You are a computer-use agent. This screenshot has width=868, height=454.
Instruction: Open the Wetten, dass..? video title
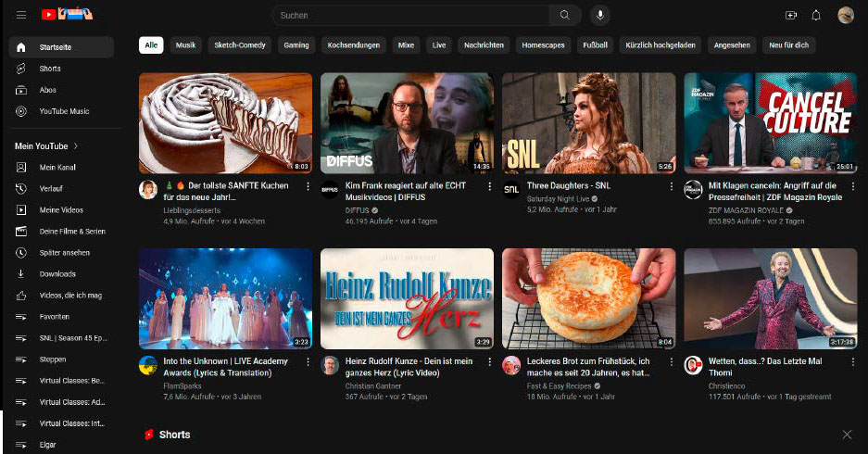[765, 367]
